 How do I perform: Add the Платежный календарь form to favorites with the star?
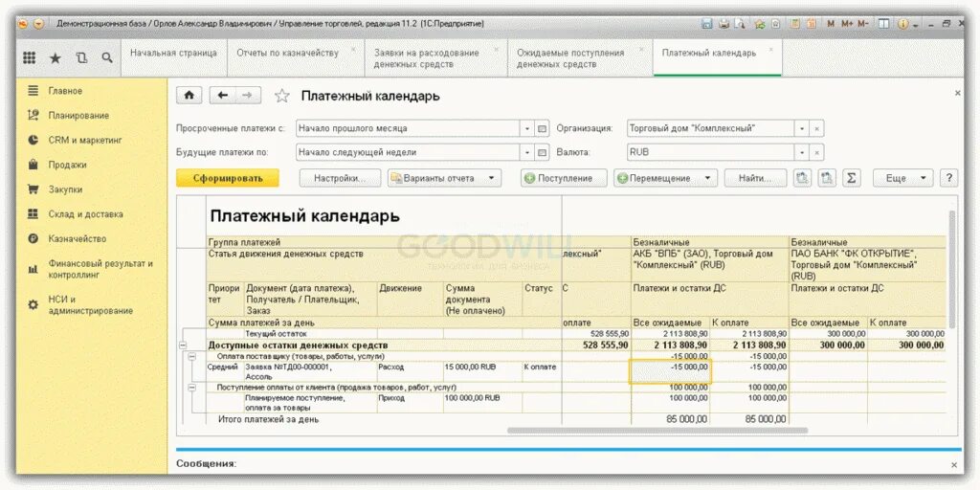[282, 96]
